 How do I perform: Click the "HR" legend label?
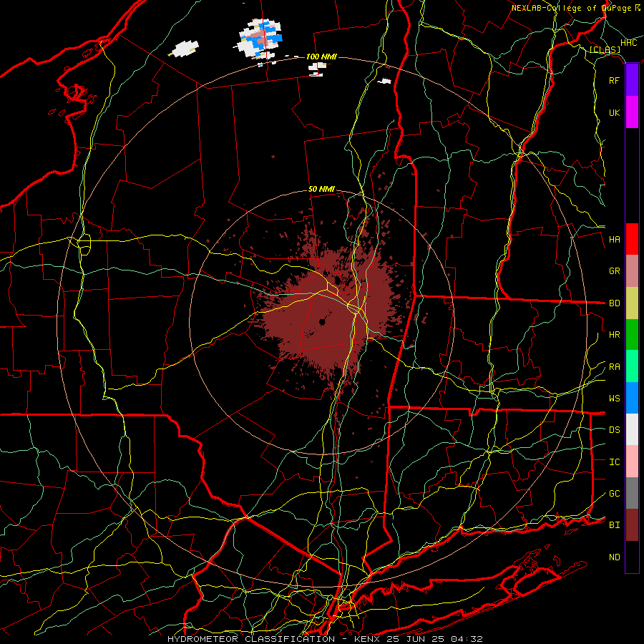[x=614, y=335]
